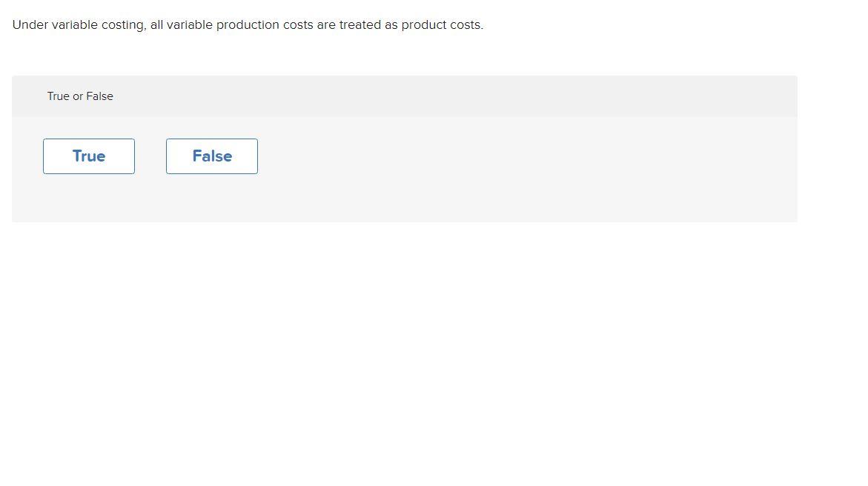Click inside the True or False question card

[404, 148]
